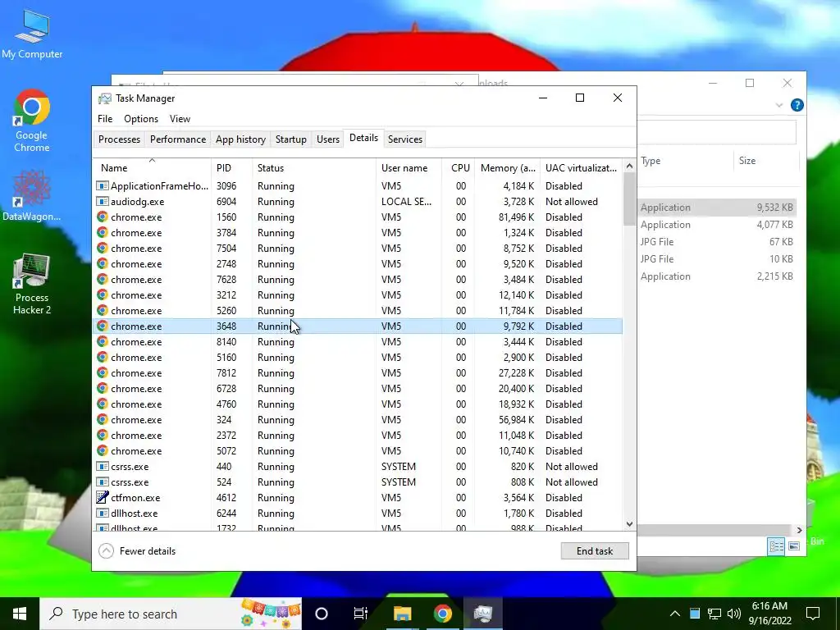The height and width of the screenshot is (630, 840).
Task: Select csrss.exe row with PID 524
Action: pyautogui.click(x=358, y=482)
